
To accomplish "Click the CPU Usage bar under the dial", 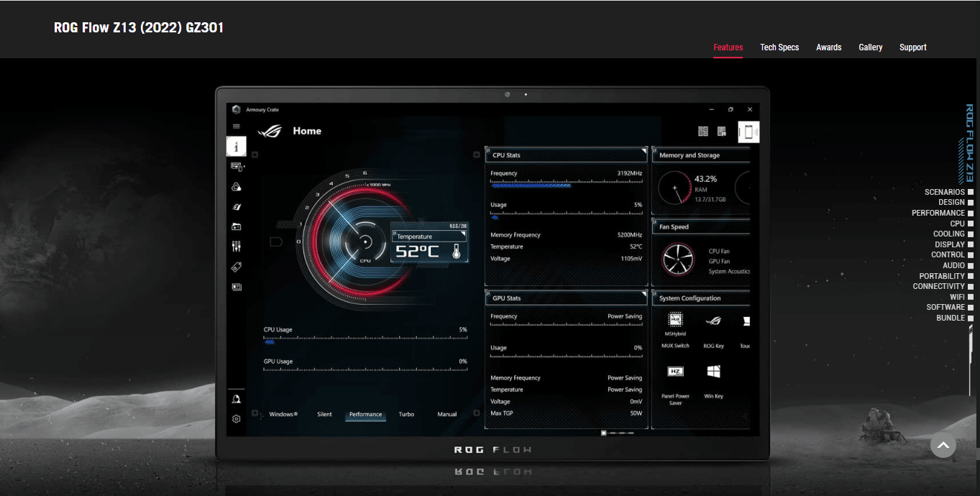I will 365,340.
